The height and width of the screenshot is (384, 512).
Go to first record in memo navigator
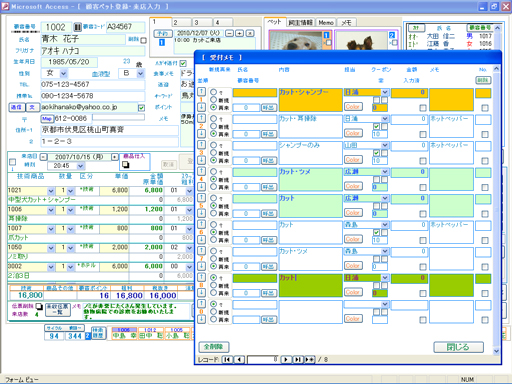(x=227, y=359)
